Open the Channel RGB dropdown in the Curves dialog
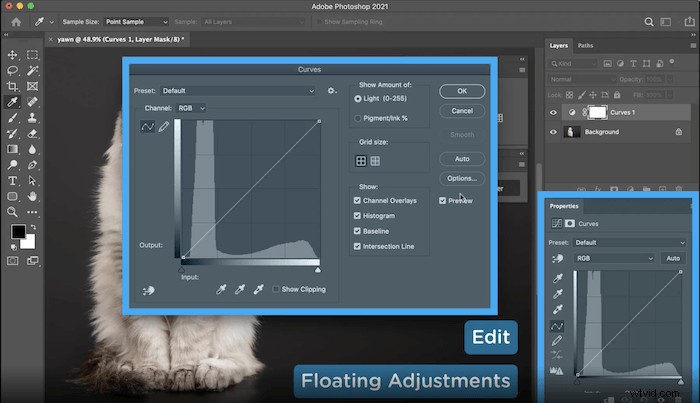This screenshot has width=700, height=403. coord(191,108)
